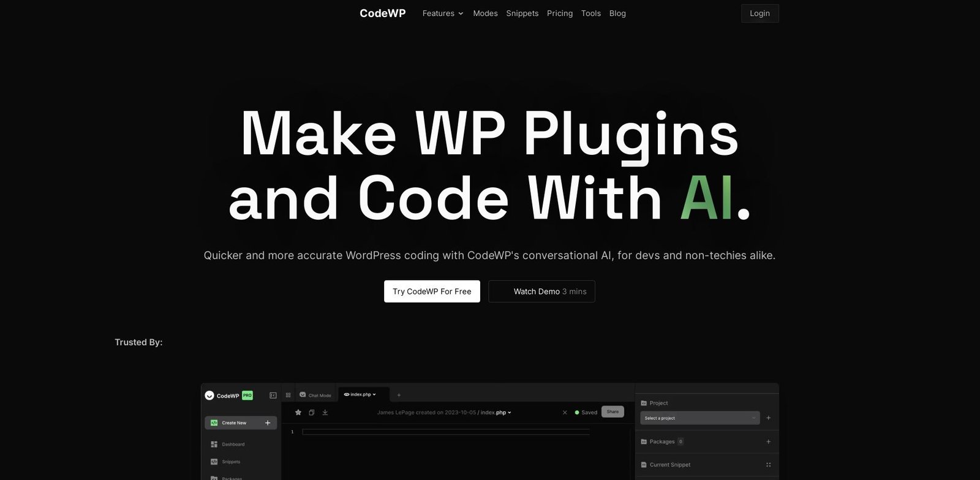Click the "Trusted By:" label
980x480 pixels.
click(138, 342)
